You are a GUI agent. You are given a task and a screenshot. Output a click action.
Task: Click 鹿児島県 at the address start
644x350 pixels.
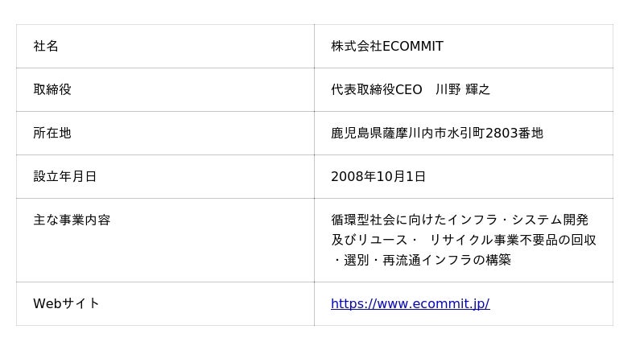[356, 133]
